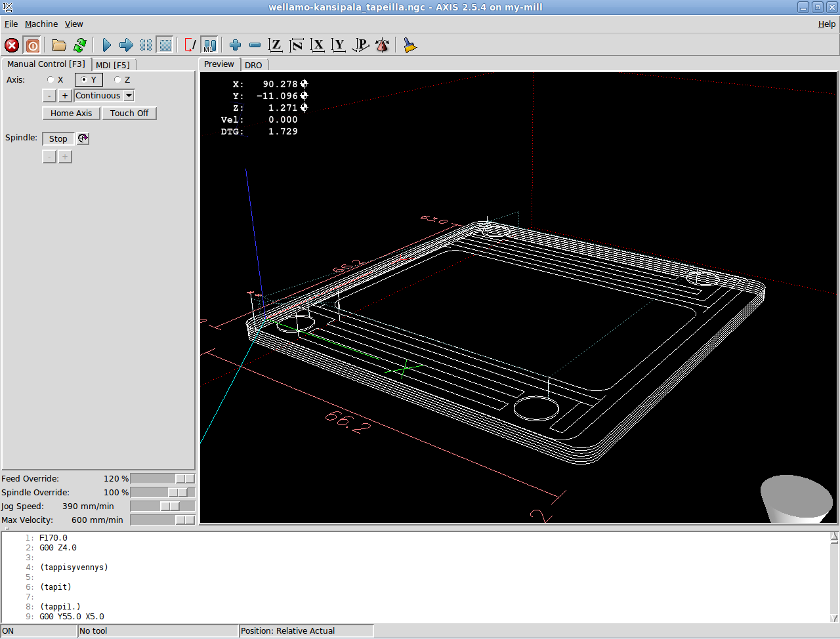
Task: Select X axis radio button
Action: [x=51, y=80]
